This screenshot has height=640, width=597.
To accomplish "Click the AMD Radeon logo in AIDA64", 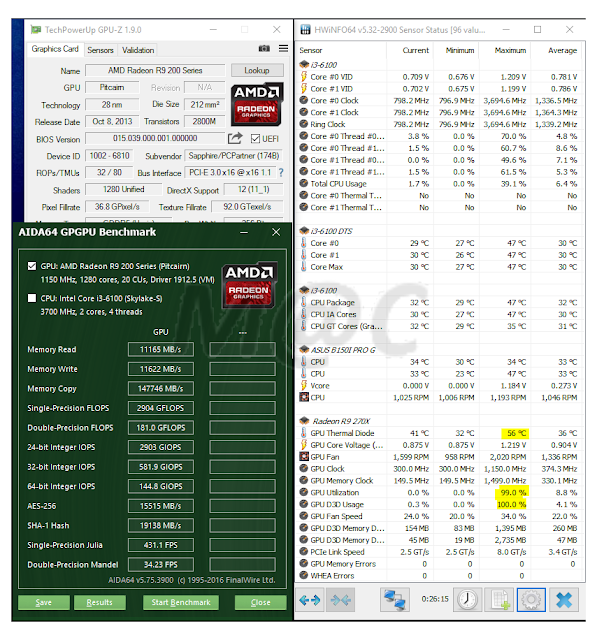I will (249, 285).
